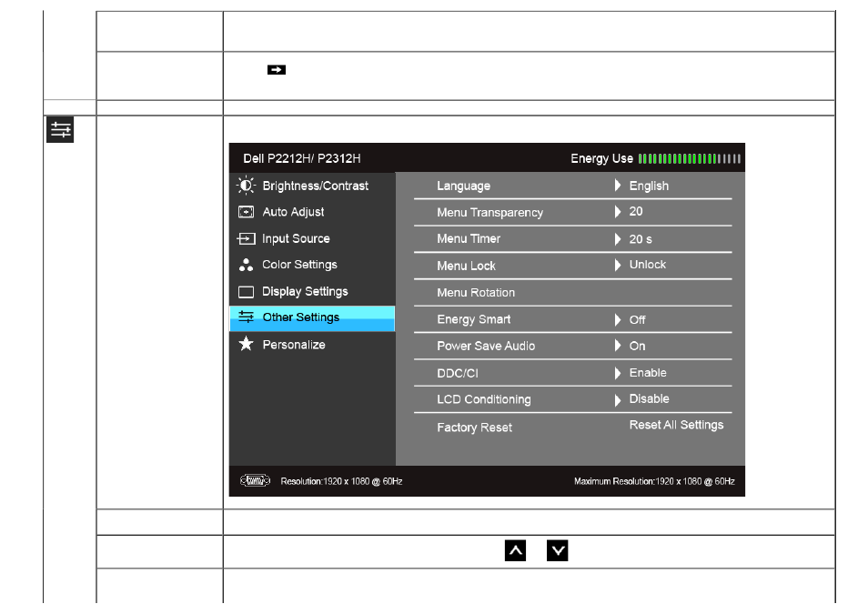The width and height of the screenshot is (868, 614).
Task: Click the Off value for Energy Smart
Action: (637, 320)
